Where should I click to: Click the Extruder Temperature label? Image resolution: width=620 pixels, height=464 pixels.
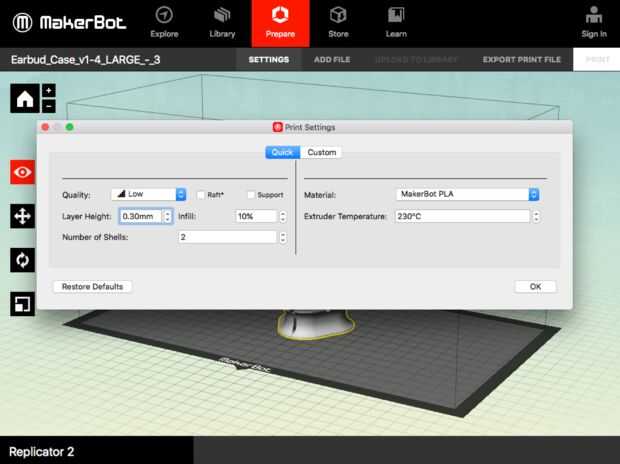pos(345,216)
